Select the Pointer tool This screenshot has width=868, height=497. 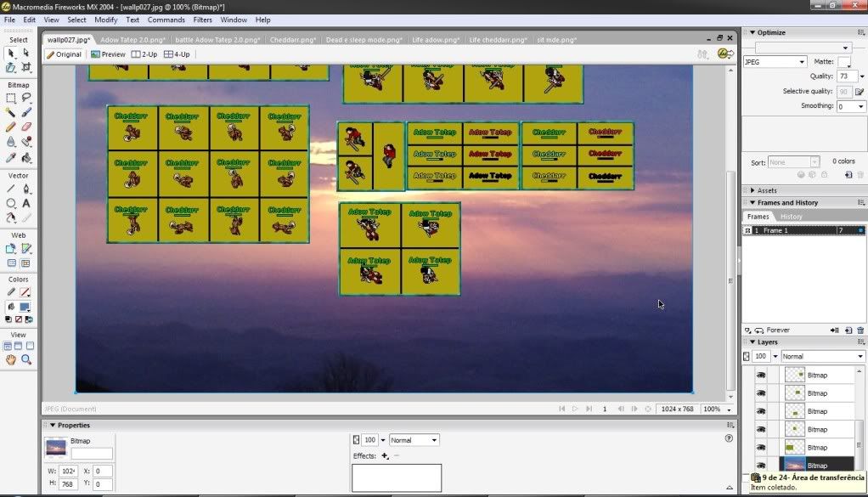click(x=11, y=53)
